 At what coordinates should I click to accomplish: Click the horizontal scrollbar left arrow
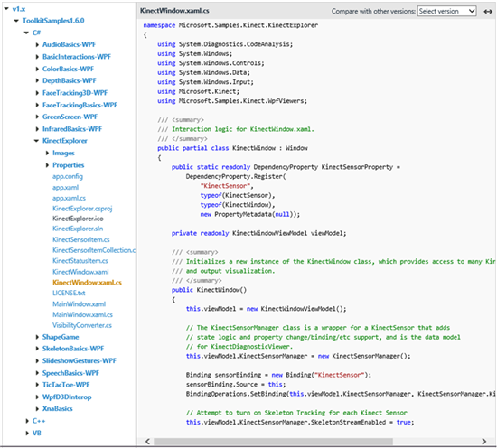pos(147,442)
